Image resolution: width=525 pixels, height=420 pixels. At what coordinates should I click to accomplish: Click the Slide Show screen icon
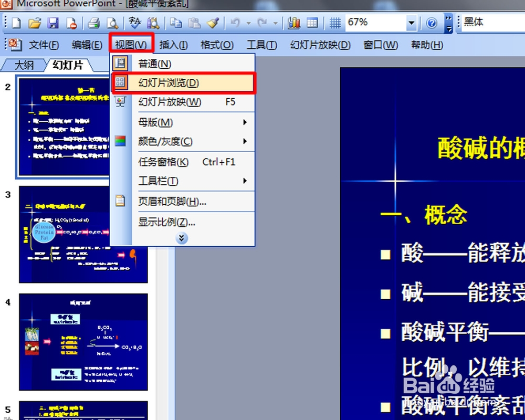pyautogui.click(x=120, y=101)
